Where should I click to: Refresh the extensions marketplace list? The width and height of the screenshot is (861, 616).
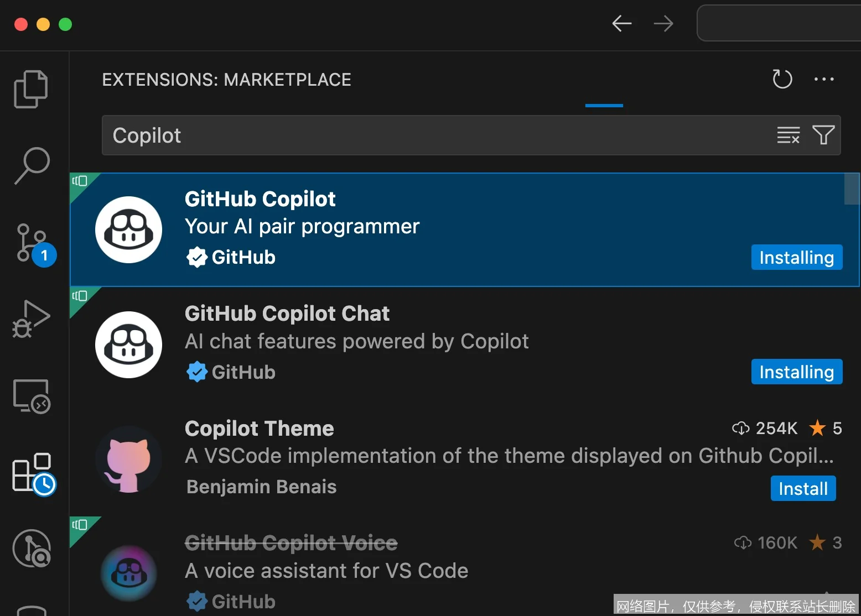[782, 79]
